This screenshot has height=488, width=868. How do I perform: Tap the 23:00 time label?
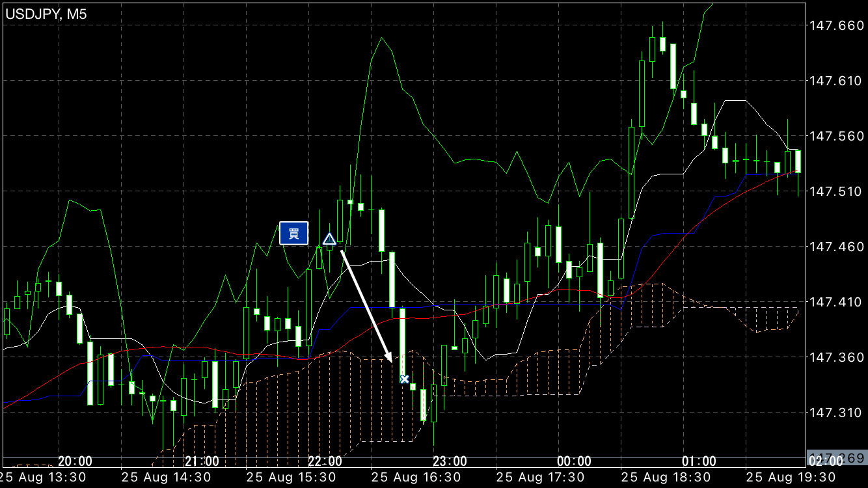tap(450, 461)
